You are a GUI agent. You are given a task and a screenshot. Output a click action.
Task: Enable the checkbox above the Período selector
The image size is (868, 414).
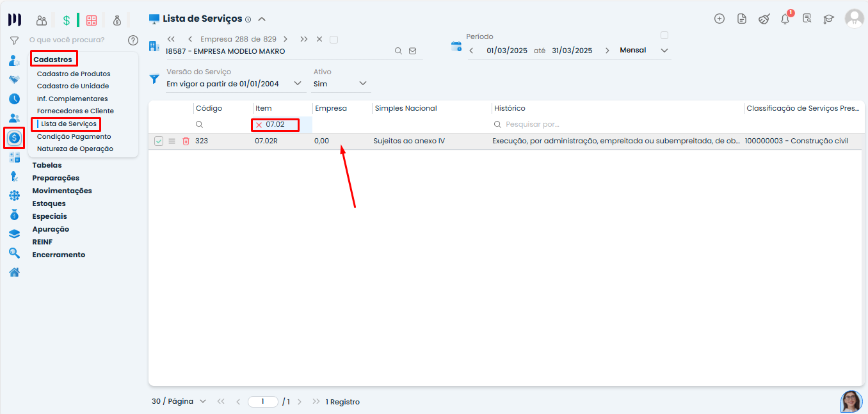point(664,35)
